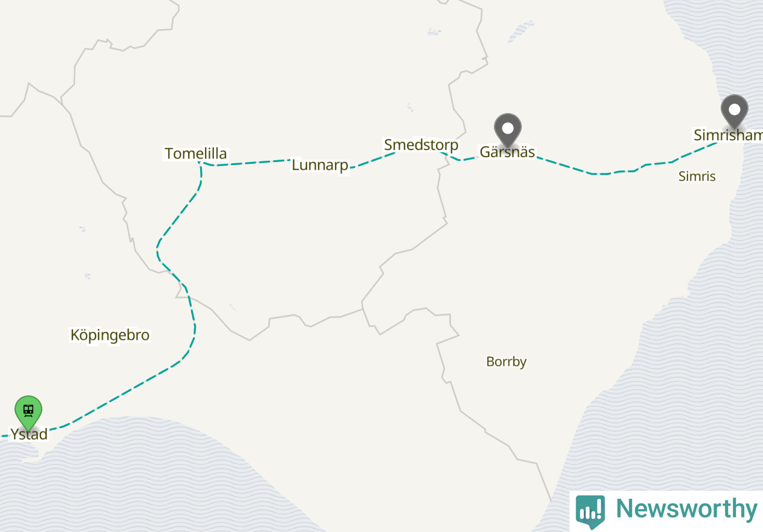The height and width of the screenshot is (532, 763).
Task: Select the Borrby place label
Action: coord(507,362)
